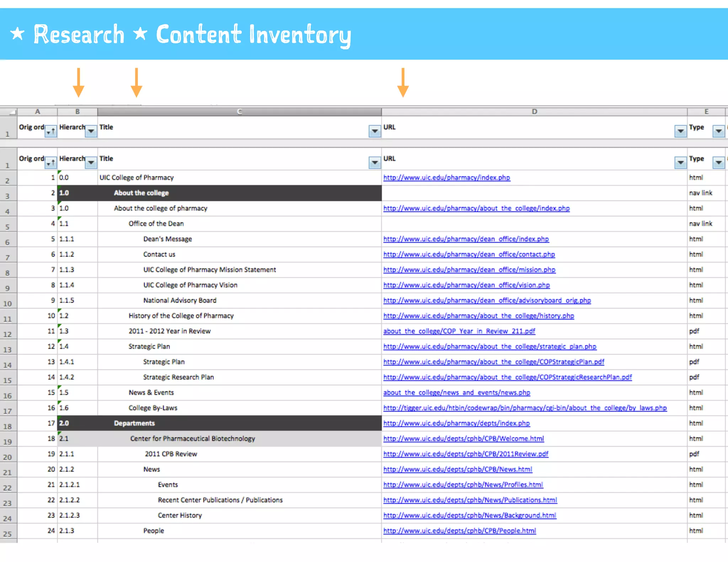The image size is (728, 562).
Task: Select the 'nav link' type cell for Office of the Dean
Action: [x=706, y=224]
